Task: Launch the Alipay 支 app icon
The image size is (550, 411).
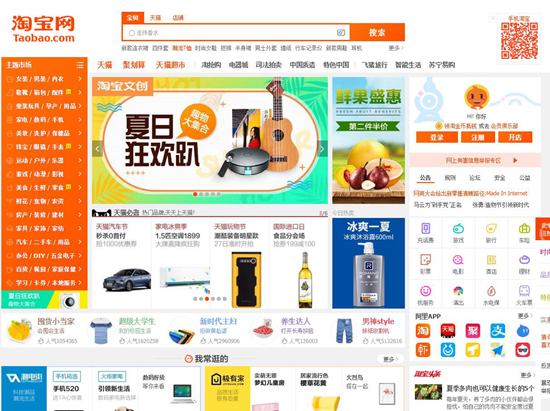Action: (x=498, y=331)
